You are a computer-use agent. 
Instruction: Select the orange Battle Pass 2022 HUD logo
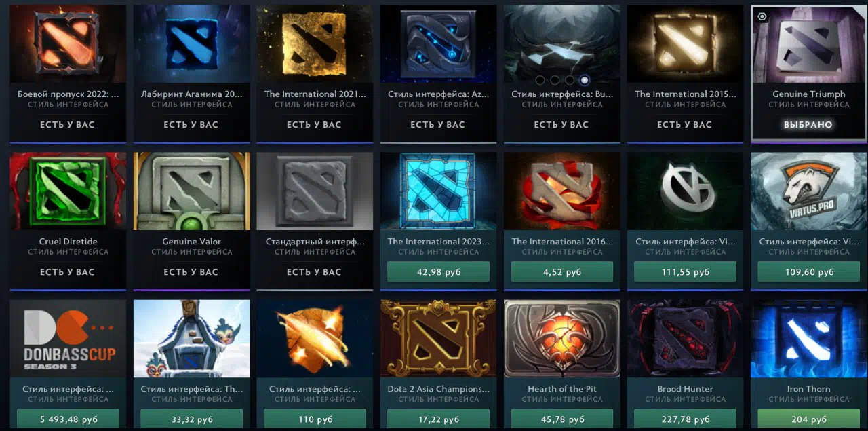tap(68, 43)
